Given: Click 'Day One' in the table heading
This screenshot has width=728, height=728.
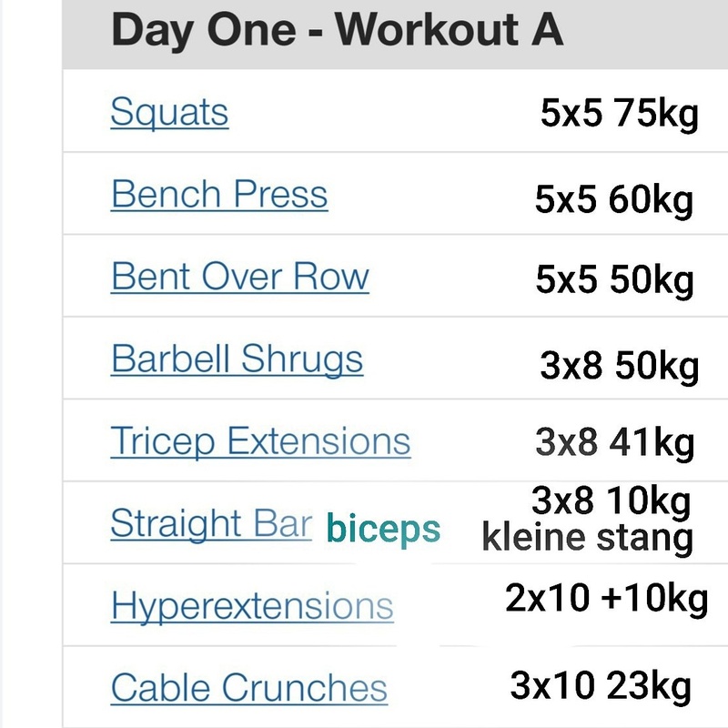Looking at the screenshot, I should [205, 31].
